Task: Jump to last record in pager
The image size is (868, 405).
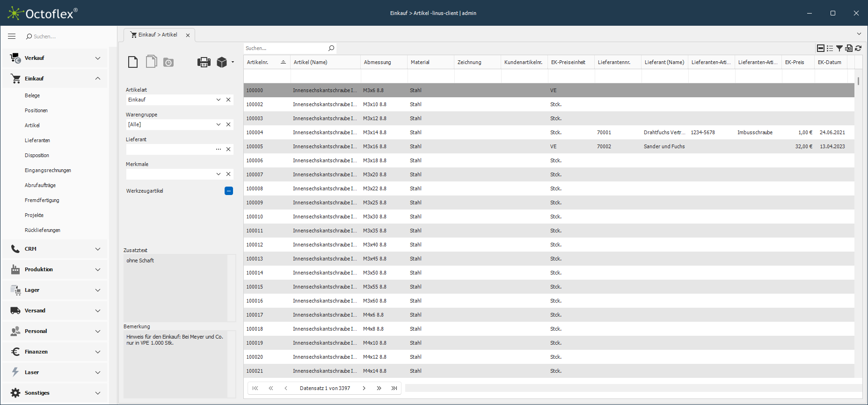Action: [x=394, y=388]
